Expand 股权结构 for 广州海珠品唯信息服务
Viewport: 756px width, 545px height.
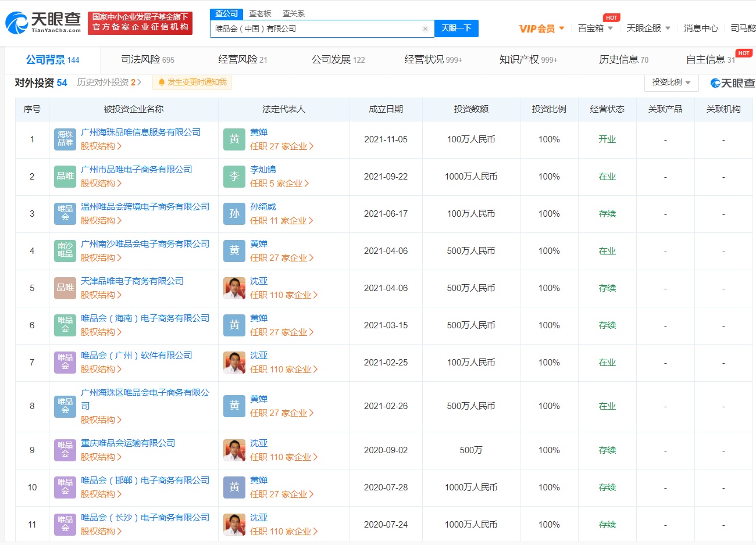[101, 146]
